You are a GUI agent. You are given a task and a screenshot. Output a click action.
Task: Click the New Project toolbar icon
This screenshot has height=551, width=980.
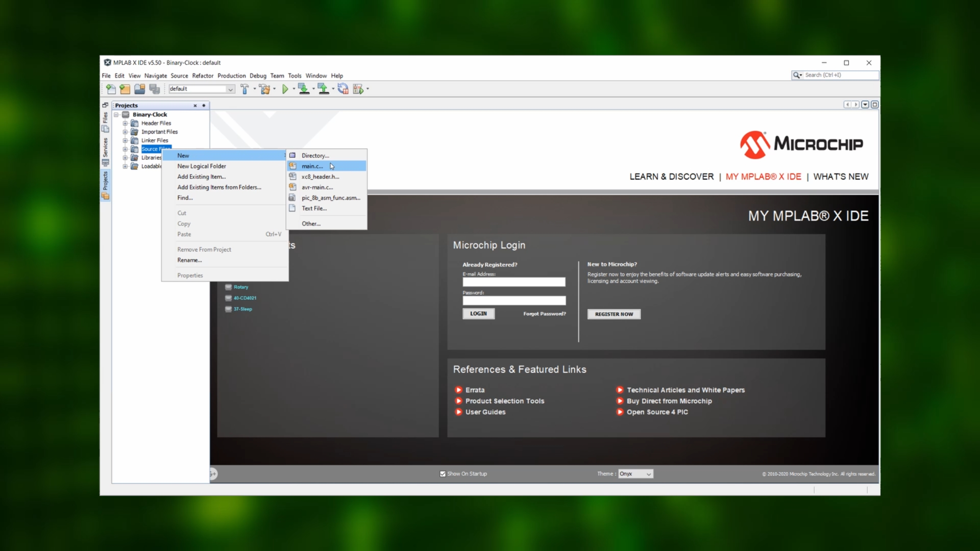125,89
